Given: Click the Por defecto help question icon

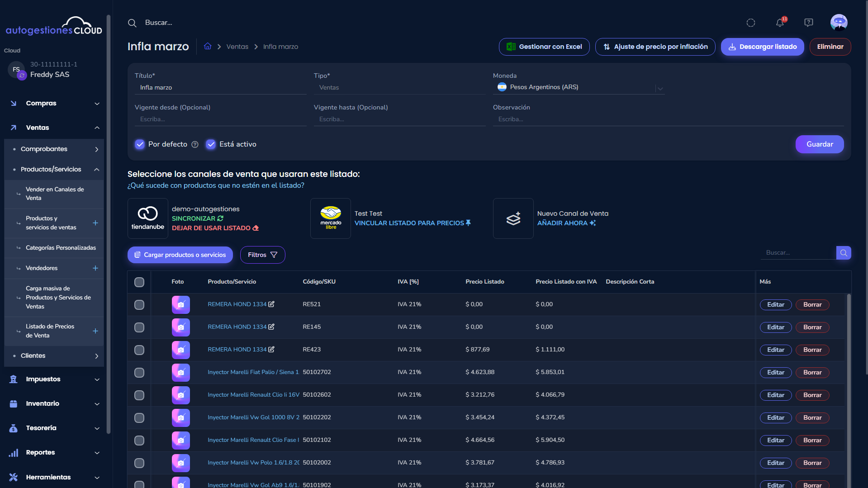Looking at the screenshot, I should 195,144.
